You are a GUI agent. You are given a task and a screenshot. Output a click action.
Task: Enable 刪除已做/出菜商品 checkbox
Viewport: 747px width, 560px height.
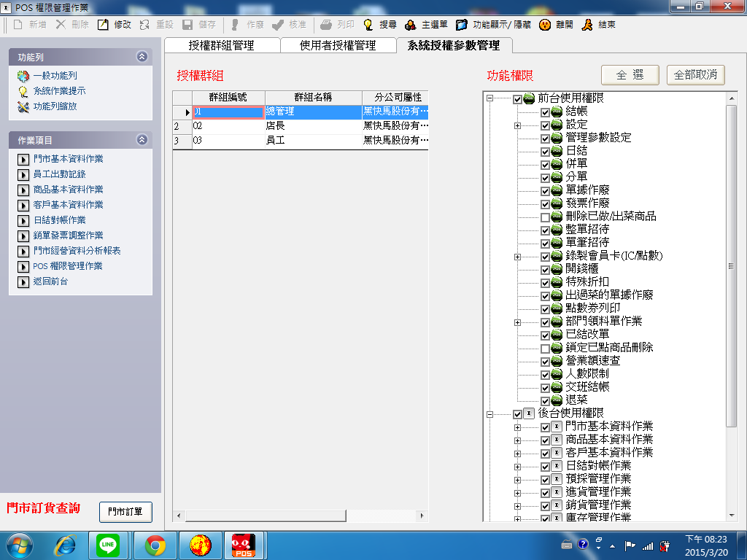tap(545, 217)
